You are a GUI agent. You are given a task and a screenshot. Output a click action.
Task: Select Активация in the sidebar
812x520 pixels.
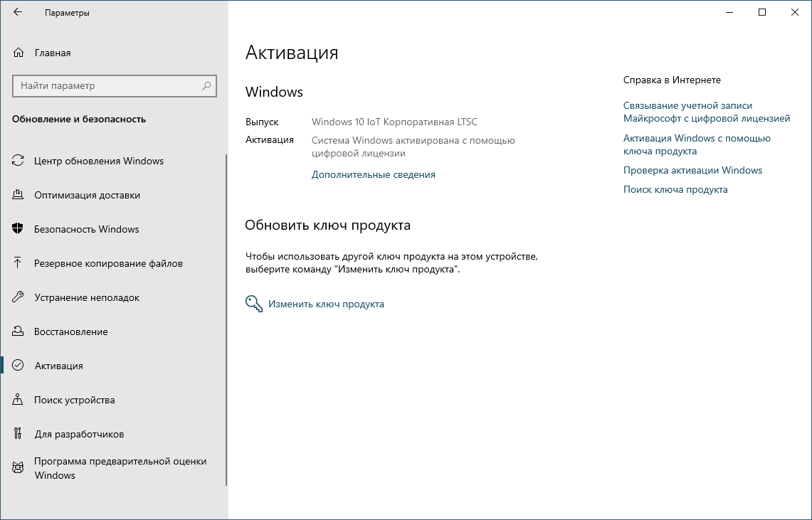point(113,366)
